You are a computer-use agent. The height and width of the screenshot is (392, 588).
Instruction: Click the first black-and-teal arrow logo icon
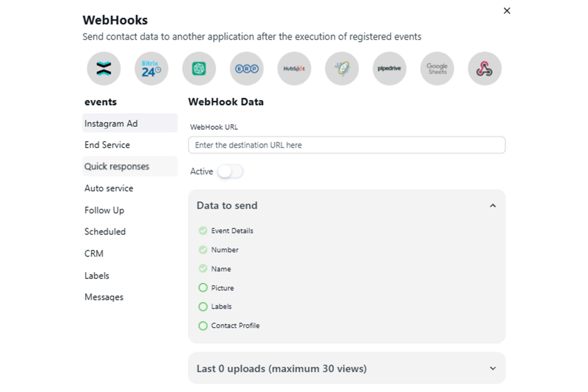pos(104,68)
